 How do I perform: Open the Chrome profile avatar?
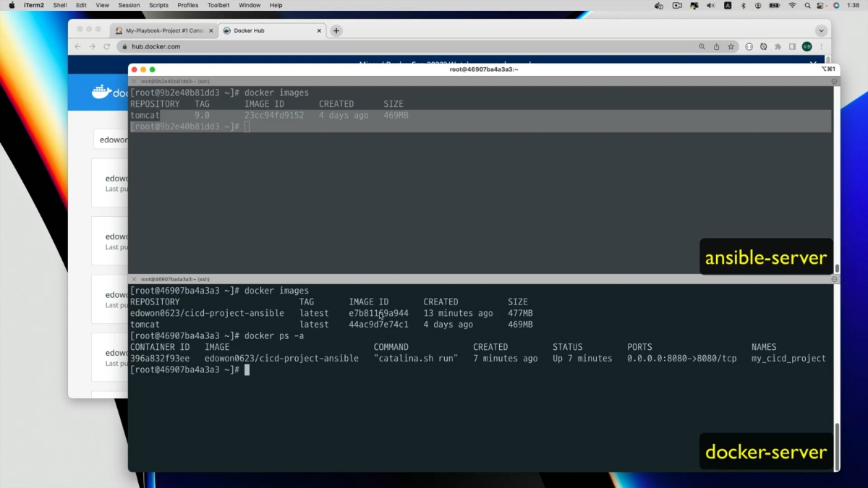click(807, 46)
